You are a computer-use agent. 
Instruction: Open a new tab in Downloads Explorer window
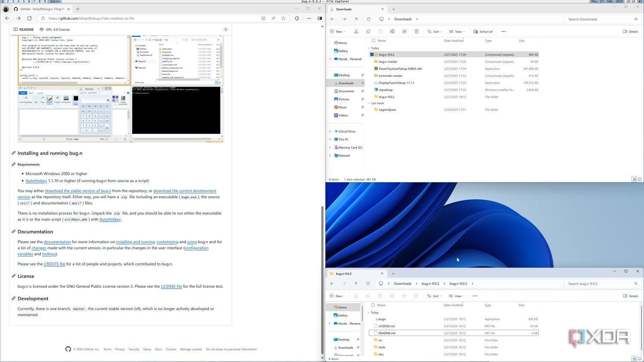(x=393, y=9)
